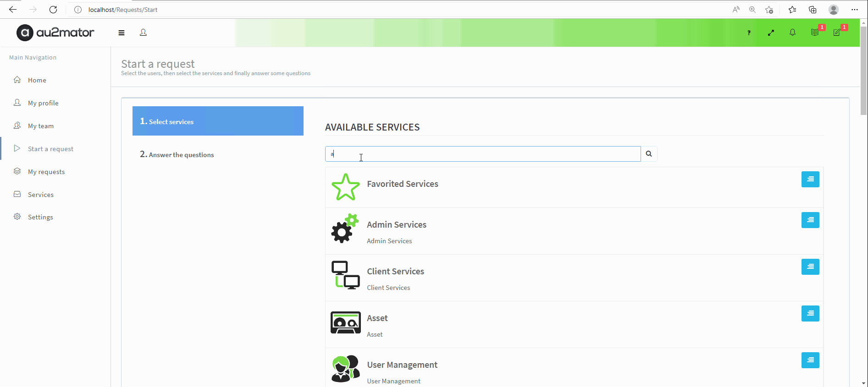Screen dimensions: 868x387
Task: Open the edit requests icon with badge
Action: point(837,33)
